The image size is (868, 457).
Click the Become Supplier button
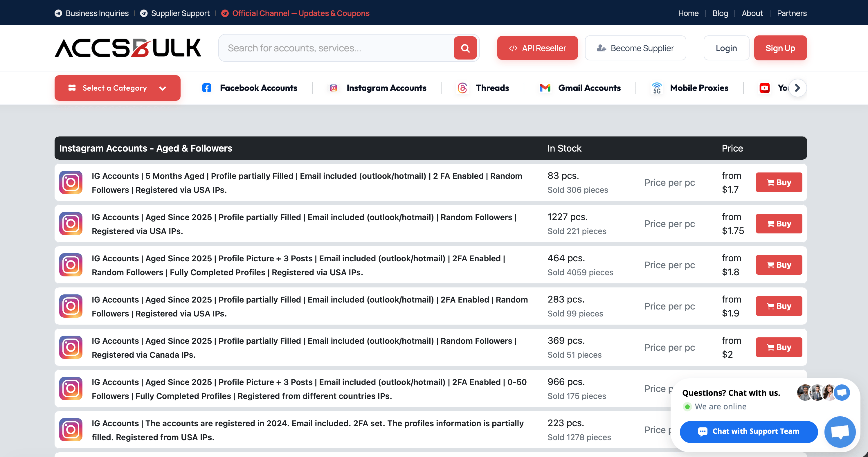[635, 48]
